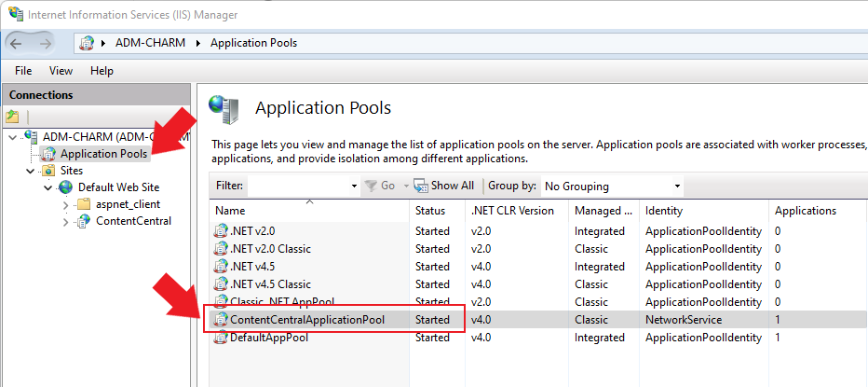Open the Go button dropdown arrow
The image size is (868, 387).
(406, 187)
